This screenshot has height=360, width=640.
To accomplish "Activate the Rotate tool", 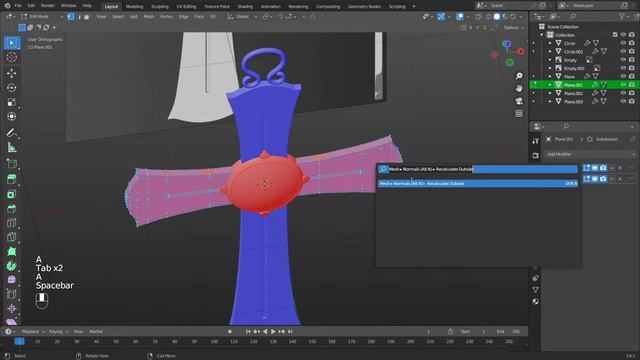I will point(12,87).
